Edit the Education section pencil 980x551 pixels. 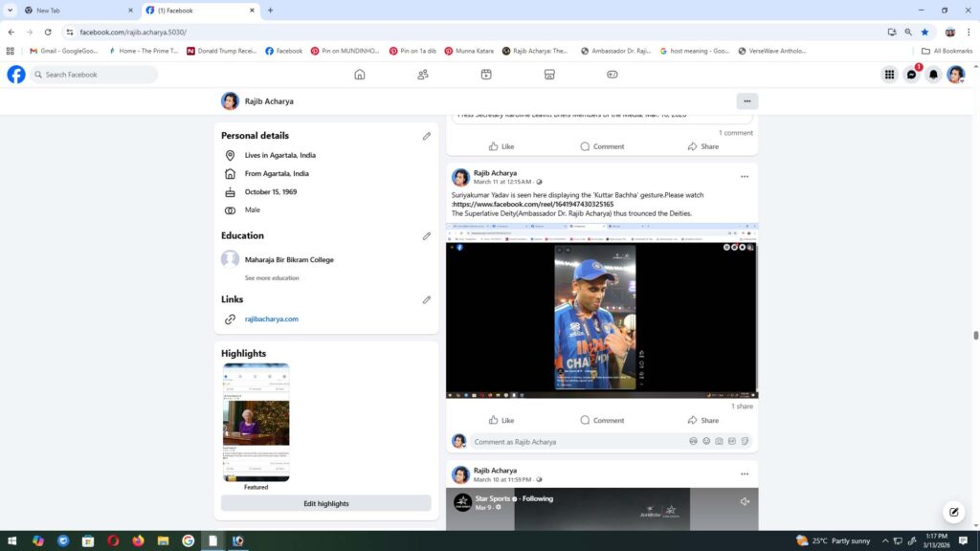pyautogui.click(x=427, y=236)
